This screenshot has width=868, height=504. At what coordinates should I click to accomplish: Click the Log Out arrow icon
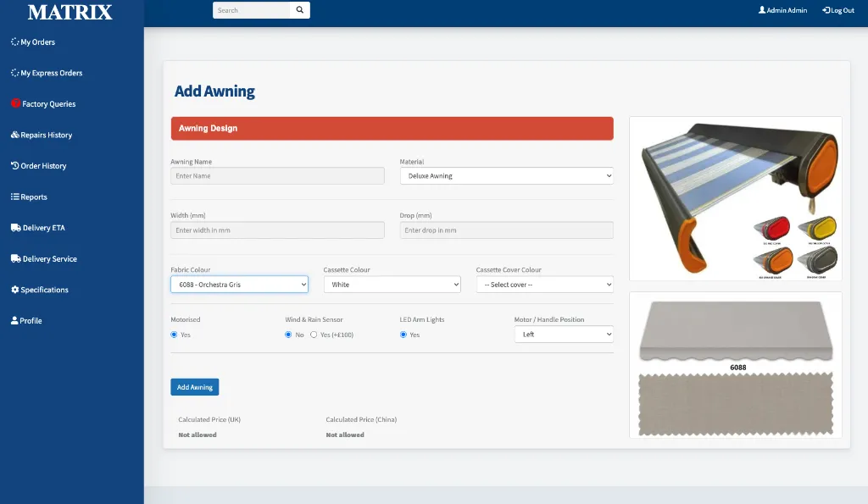click(x=826, y=10)
